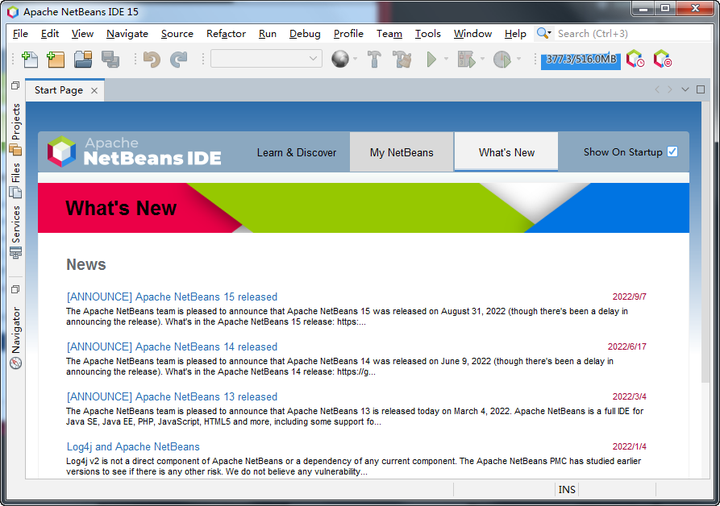Open the View menu
Image resolution: width=720 pixels, height=506 pixels.
pyautogui.click(x=83, y=34)
